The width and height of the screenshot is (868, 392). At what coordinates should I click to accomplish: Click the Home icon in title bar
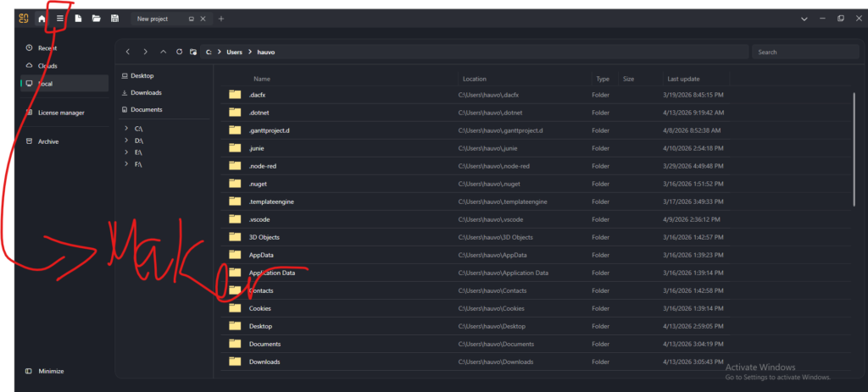(41, 19)
